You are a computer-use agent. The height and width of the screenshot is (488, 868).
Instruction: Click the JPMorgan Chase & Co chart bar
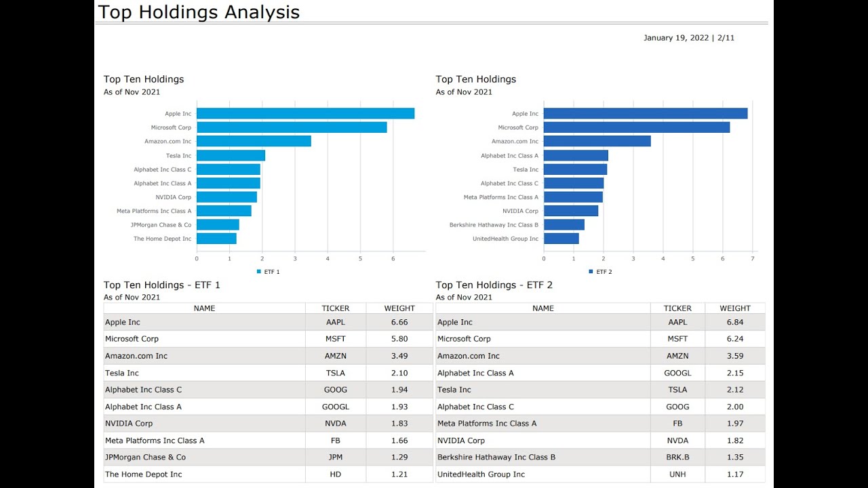click(218, 225)
